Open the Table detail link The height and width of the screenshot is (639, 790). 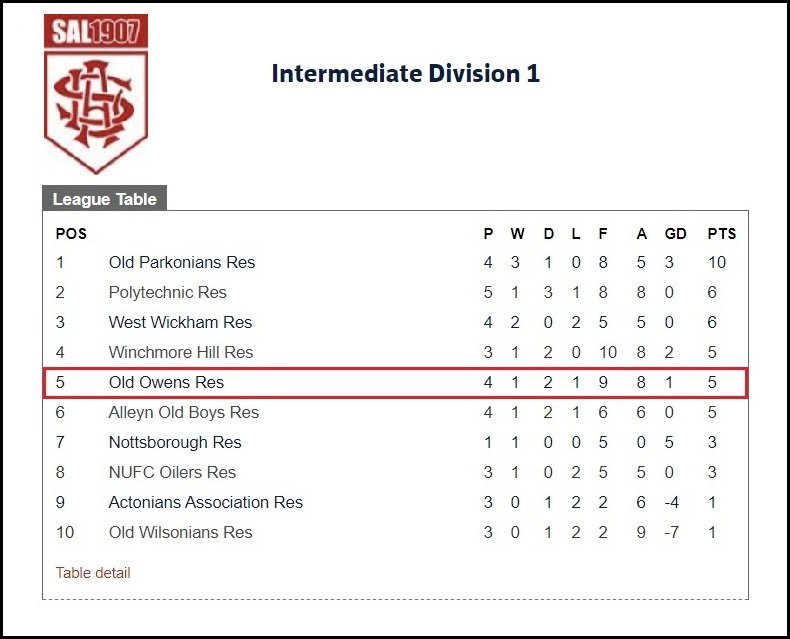93,572
